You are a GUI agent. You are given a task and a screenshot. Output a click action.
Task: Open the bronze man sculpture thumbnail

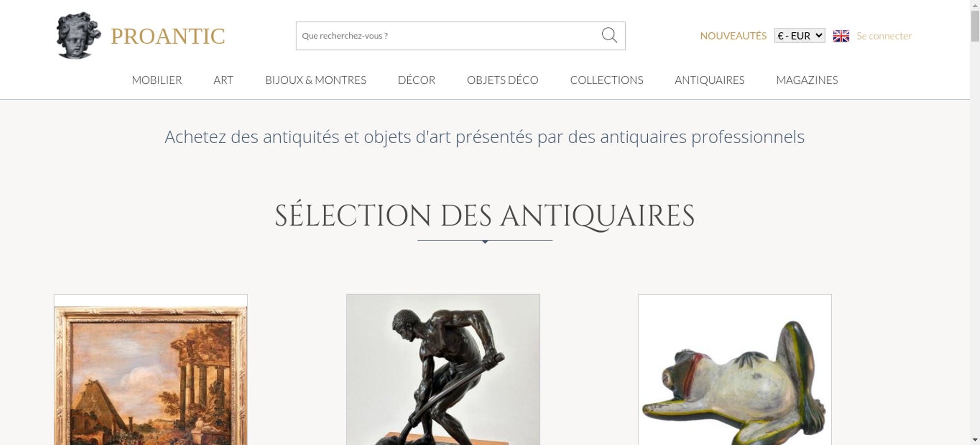tap(443, 370)
